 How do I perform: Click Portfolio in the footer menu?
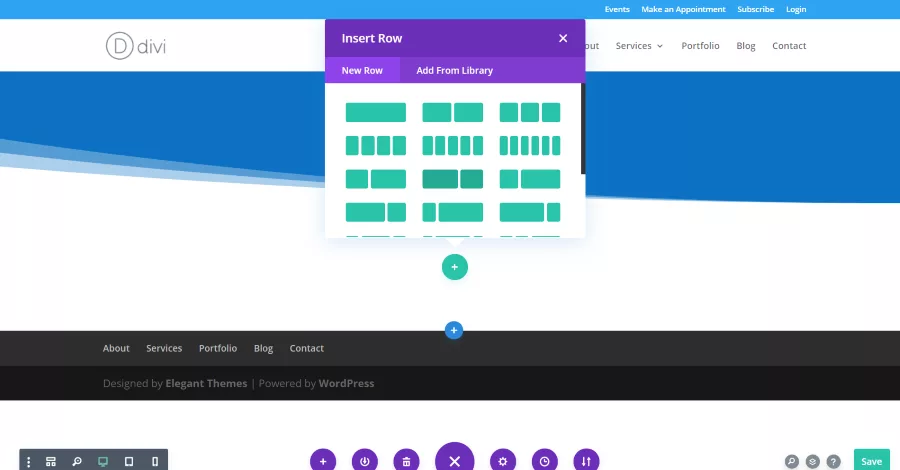(x=218, y=348)
